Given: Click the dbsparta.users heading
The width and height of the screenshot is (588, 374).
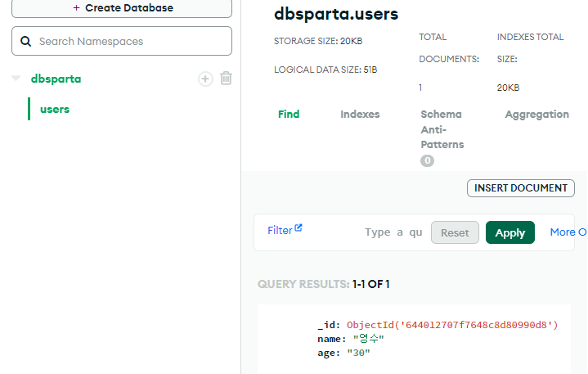Looking at the screenshot, I should (x=336, y=14).
